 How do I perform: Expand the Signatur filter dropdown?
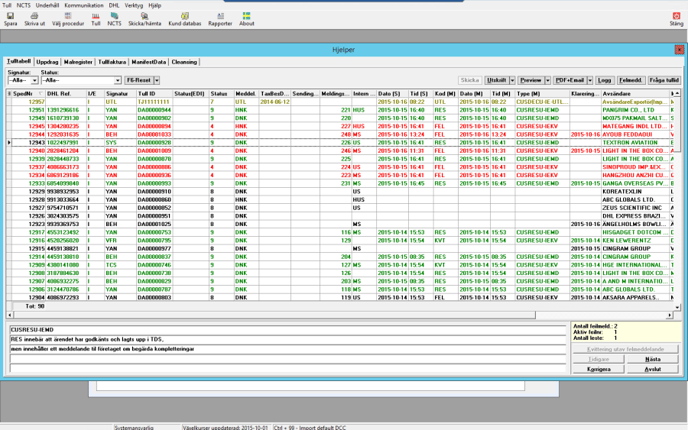tap(35, 81)
